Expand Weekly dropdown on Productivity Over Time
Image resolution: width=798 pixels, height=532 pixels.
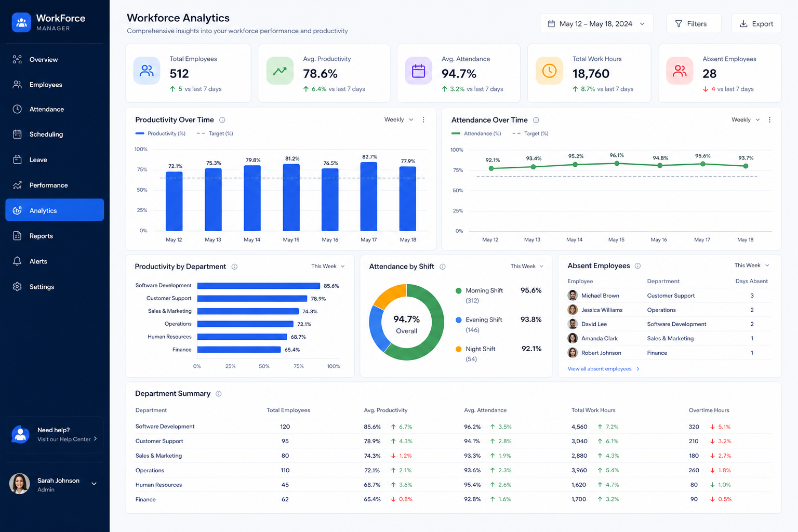[x=398, y=119]
